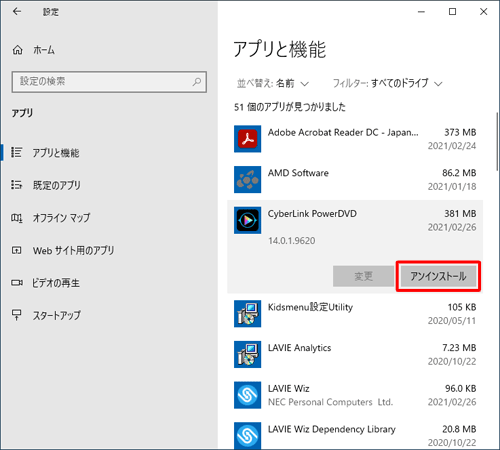Click NEC Personal Computers Ltd. publisher text
This screenshot has width=500, height=450.
point(330,402)
